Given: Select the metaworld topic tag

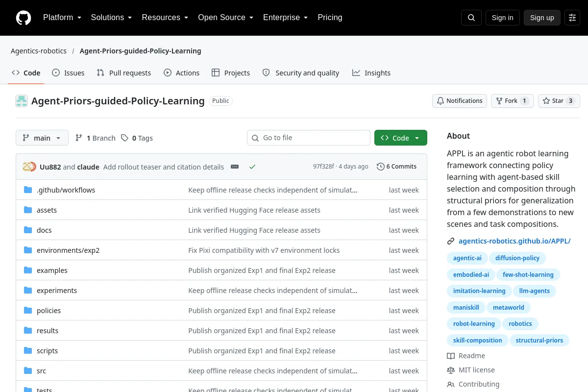Looking at the screenshot, I should click(x=509, y=308).
